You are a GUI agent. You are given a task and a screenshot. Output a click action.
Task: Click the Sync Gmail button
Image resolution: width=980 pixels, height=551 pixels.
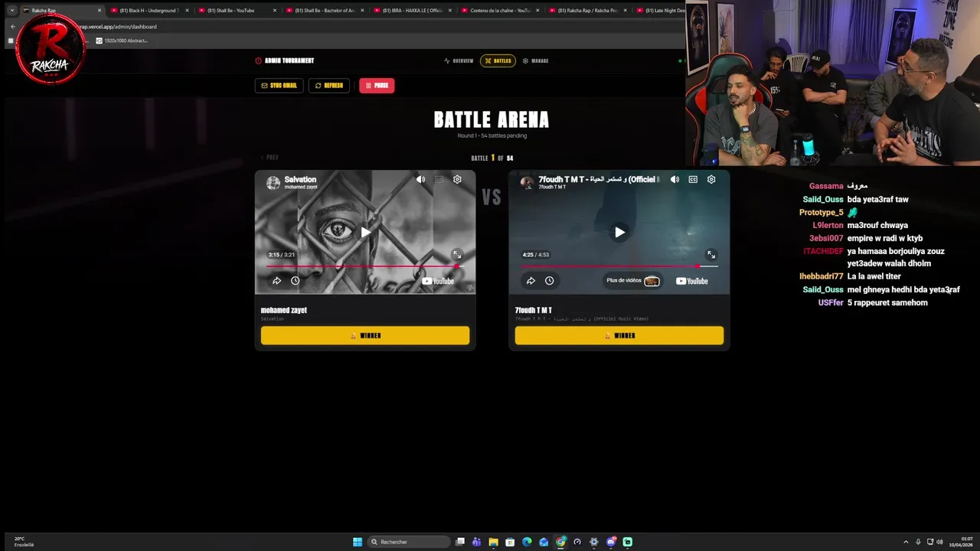tap(279, 86)
